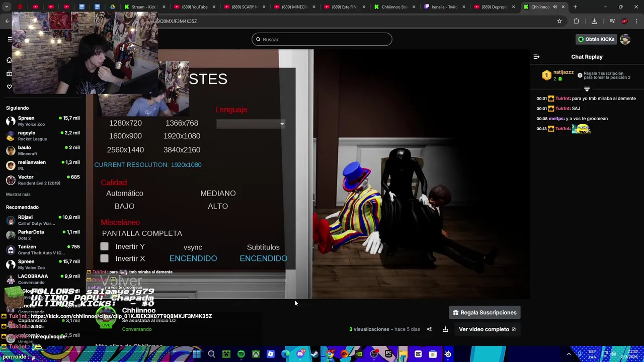Click Obtén KICKs button

(596, 39)
